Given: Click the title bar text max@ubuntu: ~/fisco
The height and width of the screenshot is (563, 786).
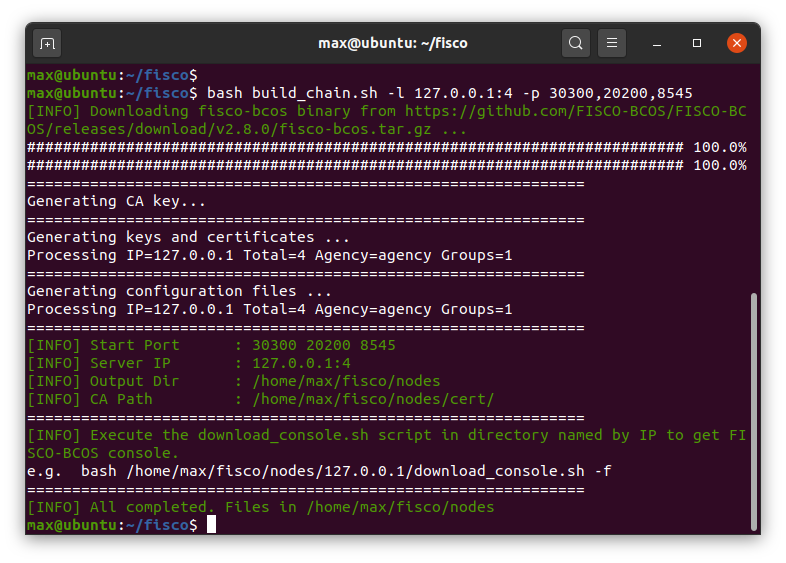Looking at the screenshot, I should coord(392,43).
